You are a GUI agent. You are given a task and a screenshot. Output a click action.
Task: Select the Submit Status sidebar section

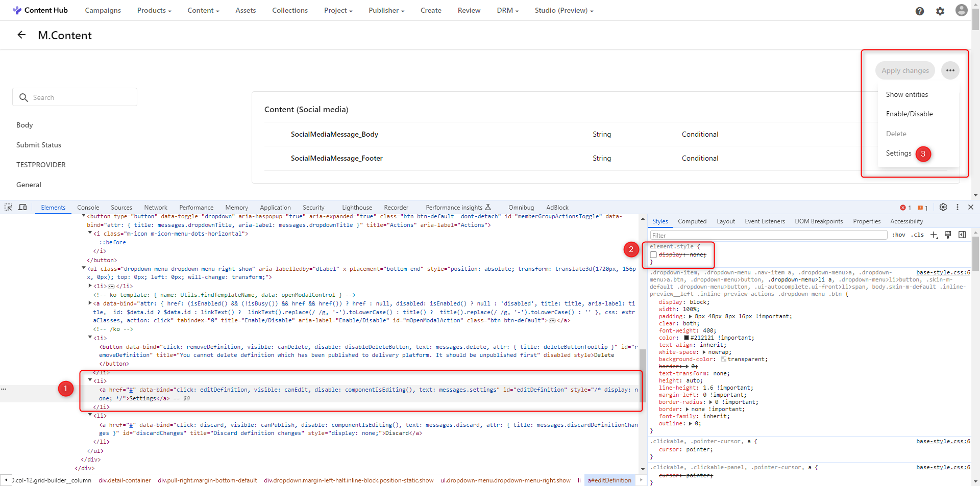point(39,145)
